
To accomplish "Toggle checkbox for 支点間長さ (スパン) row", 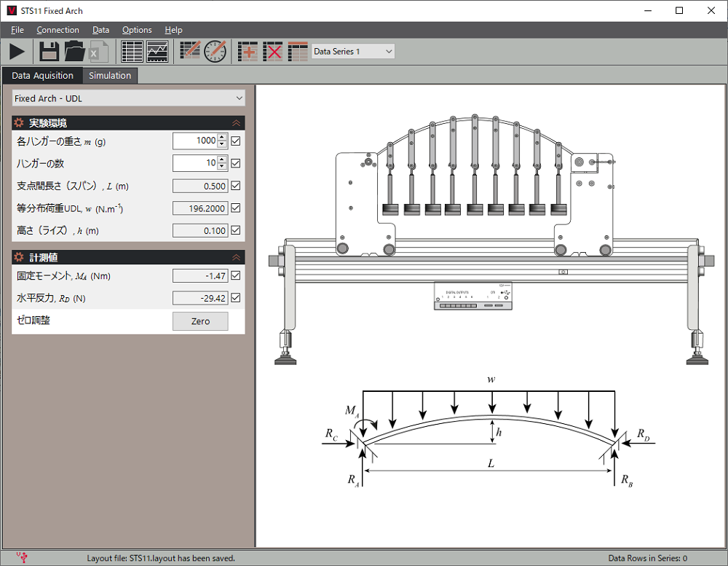I will [236, 186].
